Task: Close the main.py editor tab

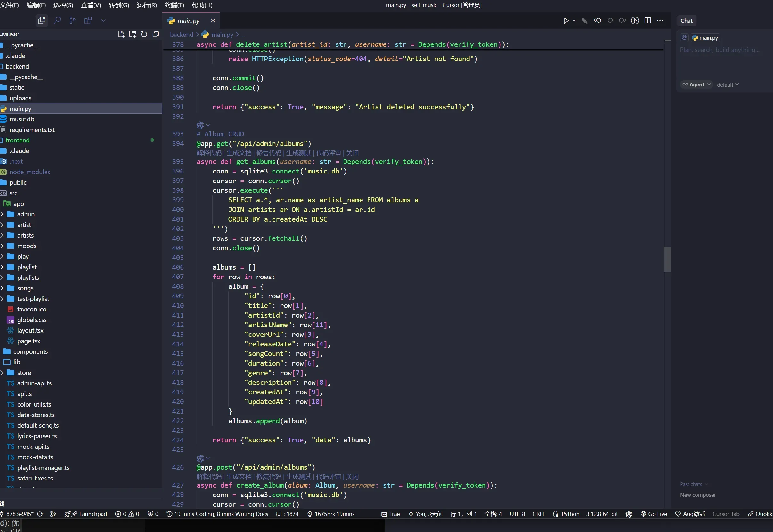Action: (213, 21)
